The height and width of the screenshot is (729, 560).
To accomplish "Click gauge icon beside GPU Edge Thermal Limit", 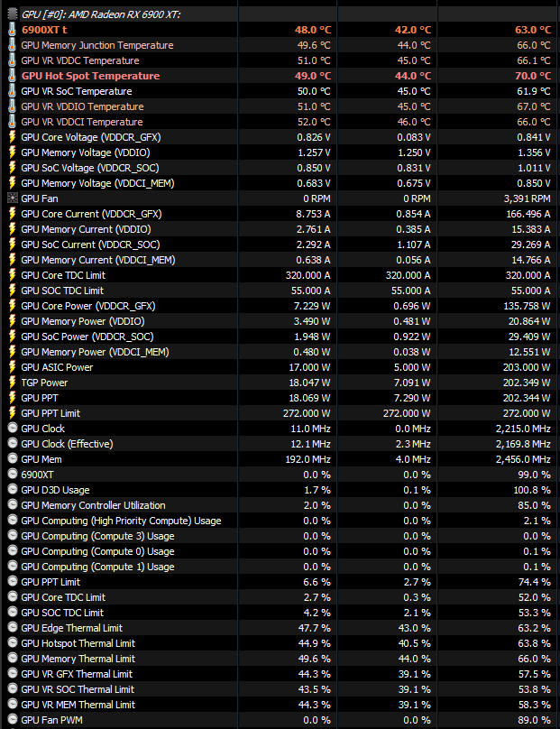I will 13,628.
